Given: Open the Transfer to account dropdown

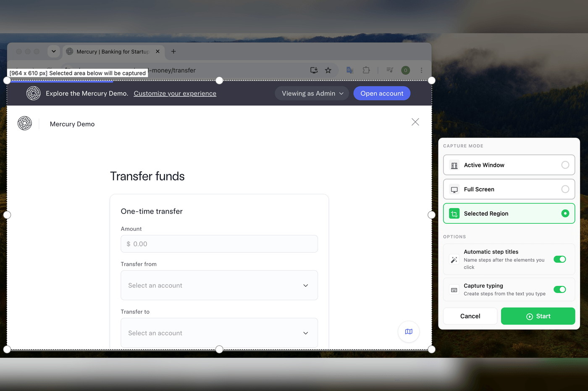Looking at the screenshot, I should pyautogui.click(x=219, y=333).
